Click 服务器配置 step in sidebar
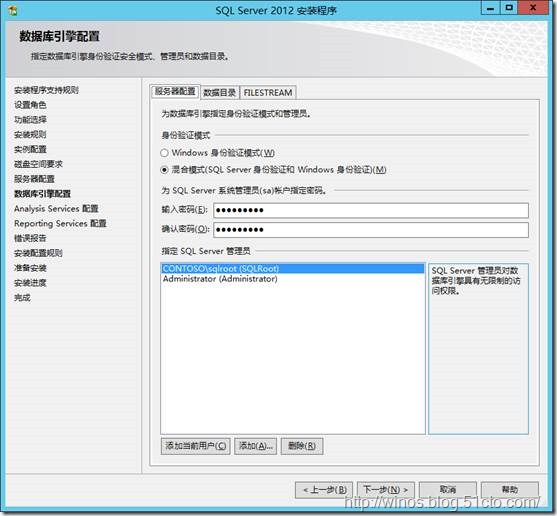 [x=34, y=179]
